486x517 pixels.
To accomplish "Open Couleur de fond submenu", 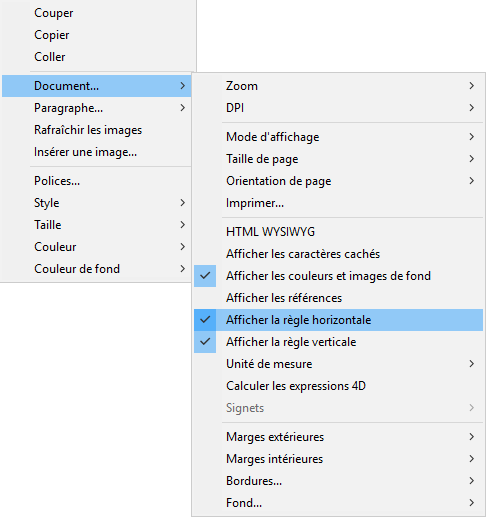I will coord(97,269).
